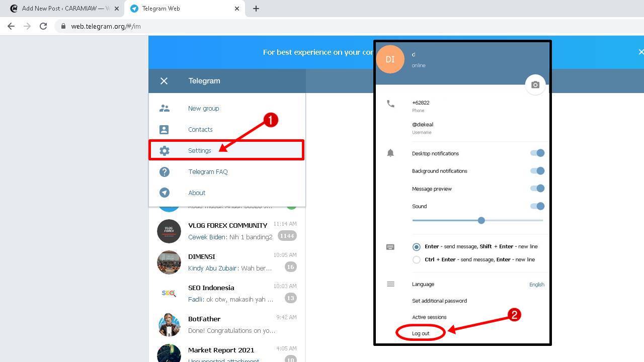The width and height of the screenshot is (644, 362).
Task: Click the sound volume slider handle
Action: click(481, 220)
